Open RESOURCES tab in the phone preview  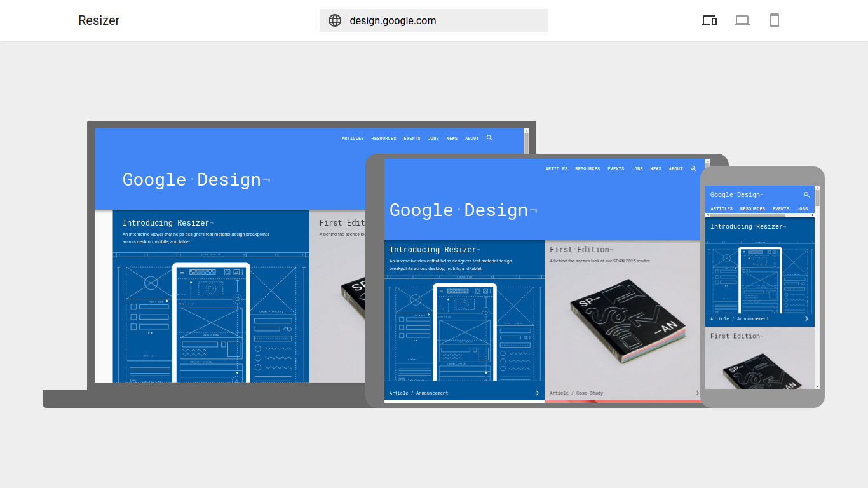coord(752,208)
